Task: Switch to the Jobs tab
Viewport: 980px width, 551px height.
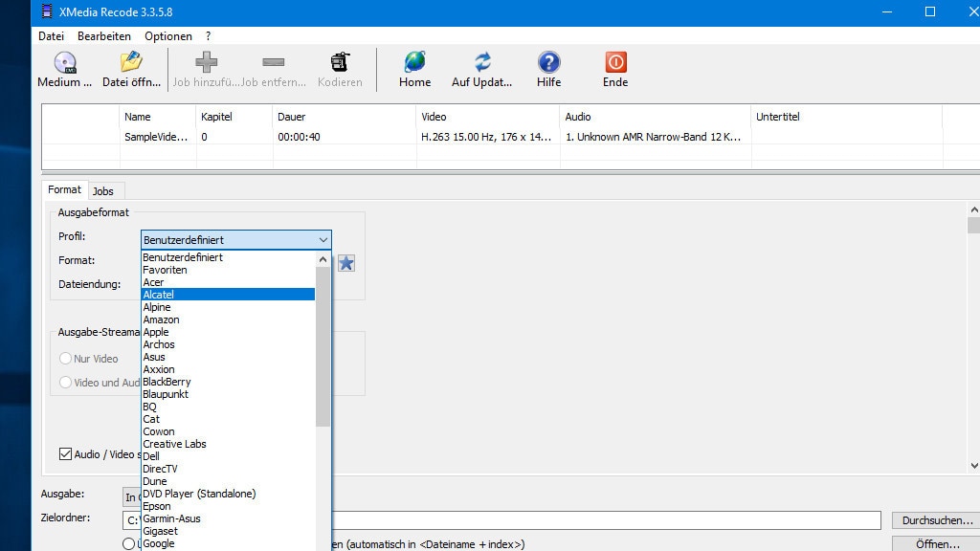Action: (x=105, y=191)
